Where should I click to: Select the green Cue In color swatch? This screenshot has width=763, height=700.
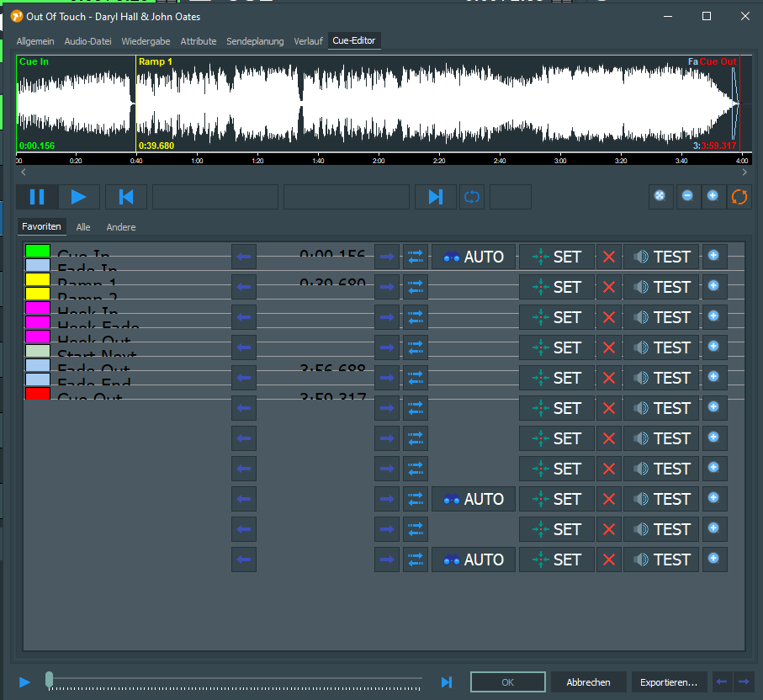[x=38, y=251]
